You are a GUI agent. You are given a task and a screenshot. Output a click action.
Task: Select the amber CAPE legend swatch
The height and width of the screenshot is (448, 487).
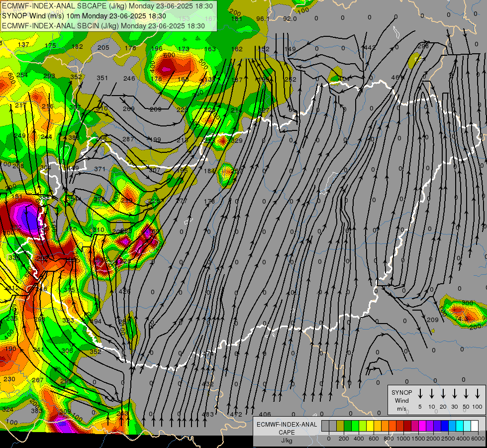378,426
